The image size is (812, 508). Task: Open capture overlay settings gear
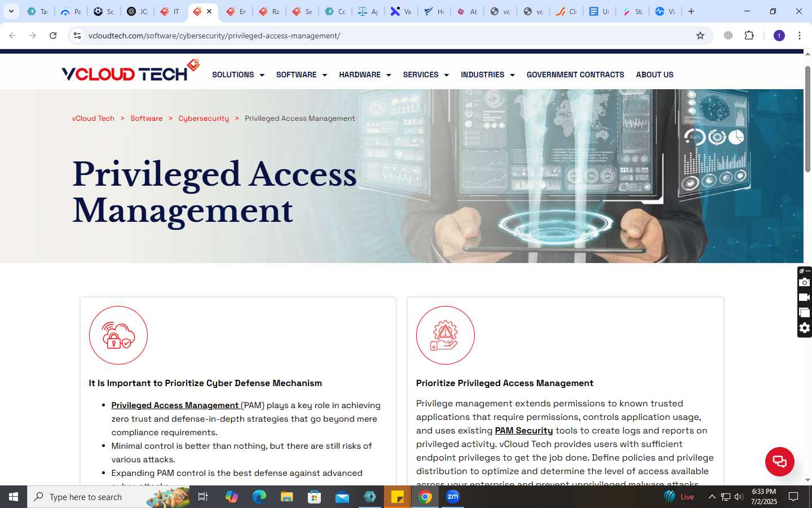(x=805, y=328)
